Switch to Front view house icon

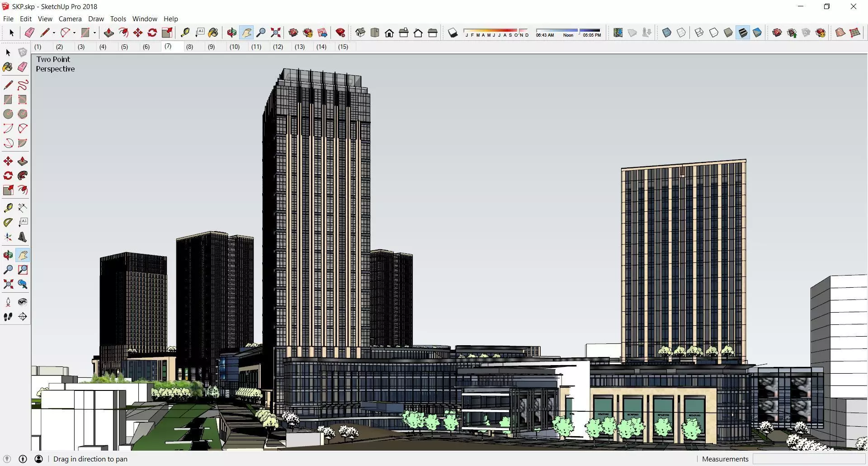click(389, 33)
